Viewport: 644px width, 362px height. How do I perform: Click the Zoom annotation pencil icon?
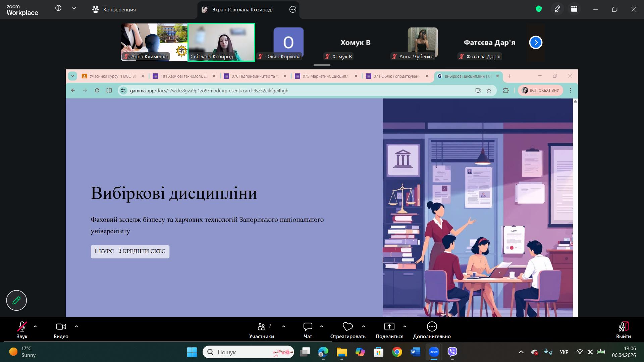pyautogui.click(x=557, y=9)
